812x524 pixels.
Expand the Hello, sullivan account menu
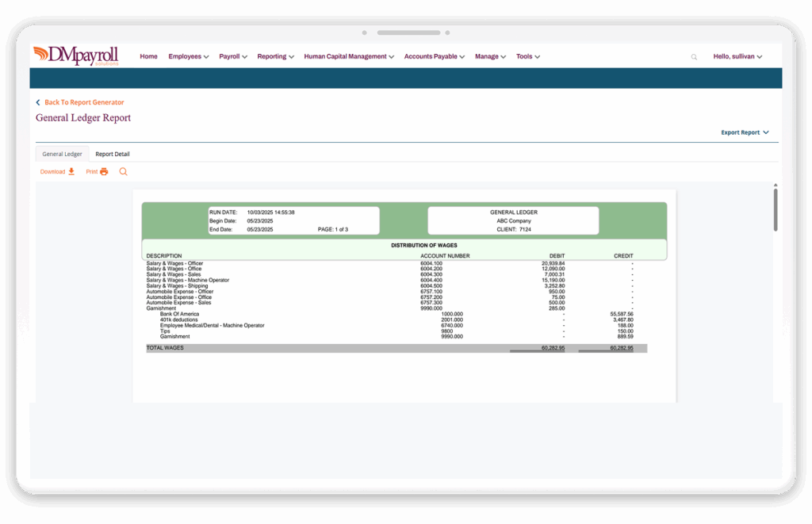(x=737, y=56)
